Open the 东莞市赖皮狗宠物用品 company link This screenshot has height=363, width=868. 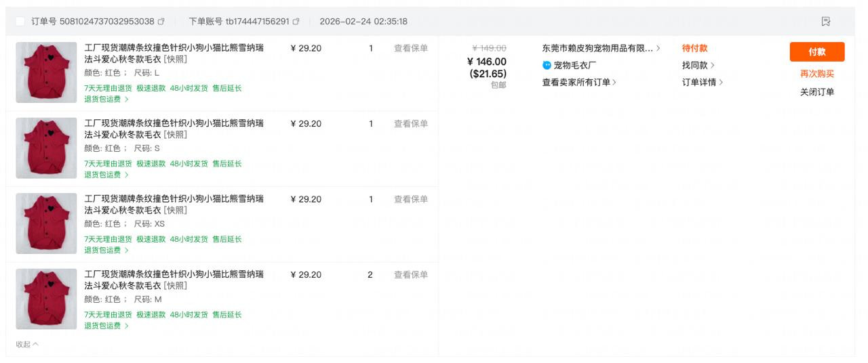pos(600,48)
